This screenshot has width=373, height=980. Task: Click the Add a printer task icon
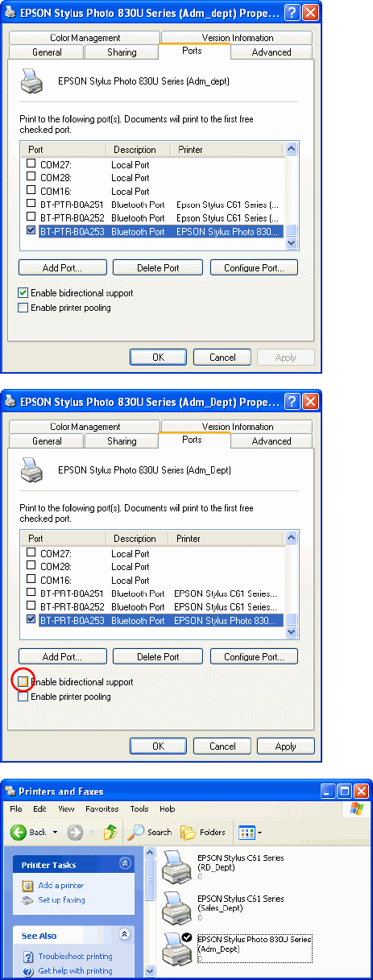click(27, 886)
